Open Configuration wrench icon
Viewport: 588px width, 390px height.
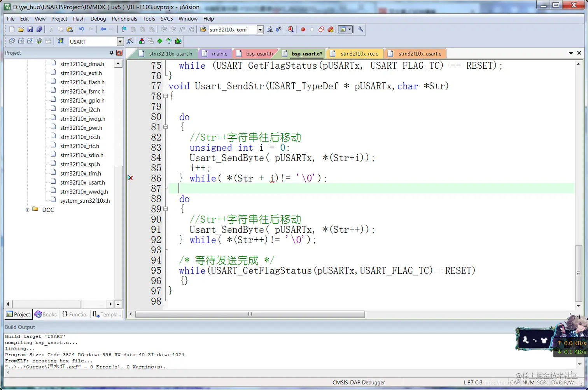(360, 29)
